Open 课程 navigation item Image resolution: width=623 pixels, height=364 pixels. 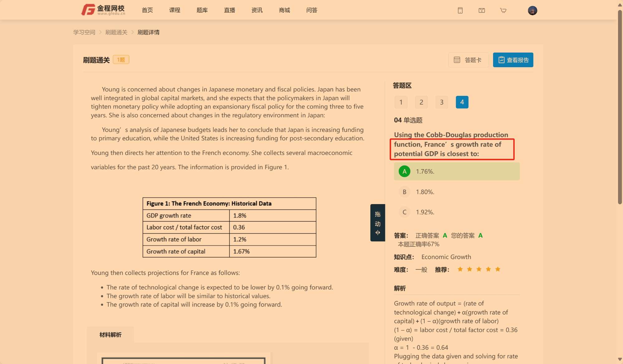(175, 10)
